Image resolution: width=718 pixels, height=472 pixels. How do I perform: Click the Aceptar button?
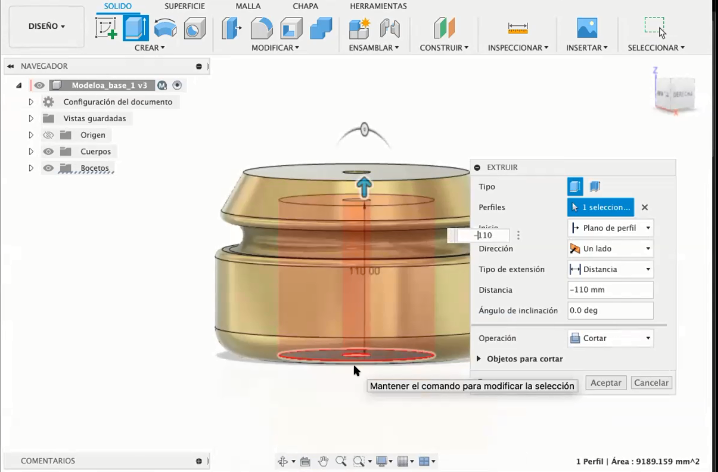tap(606, 383)
